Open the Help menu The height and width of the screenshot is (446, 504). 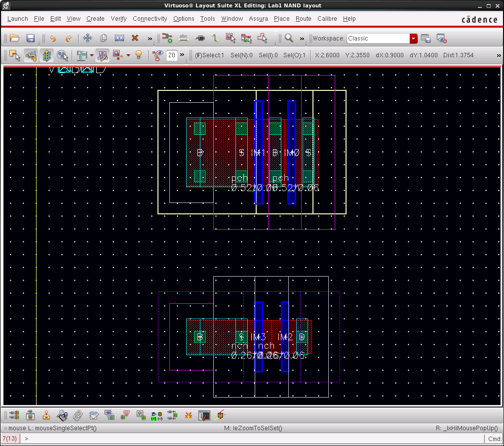(x=349, y=19)
